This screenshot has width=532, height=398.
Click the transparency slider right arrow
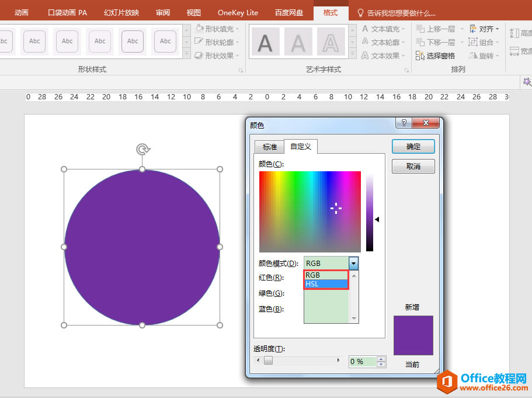click(x=338, y=361)
